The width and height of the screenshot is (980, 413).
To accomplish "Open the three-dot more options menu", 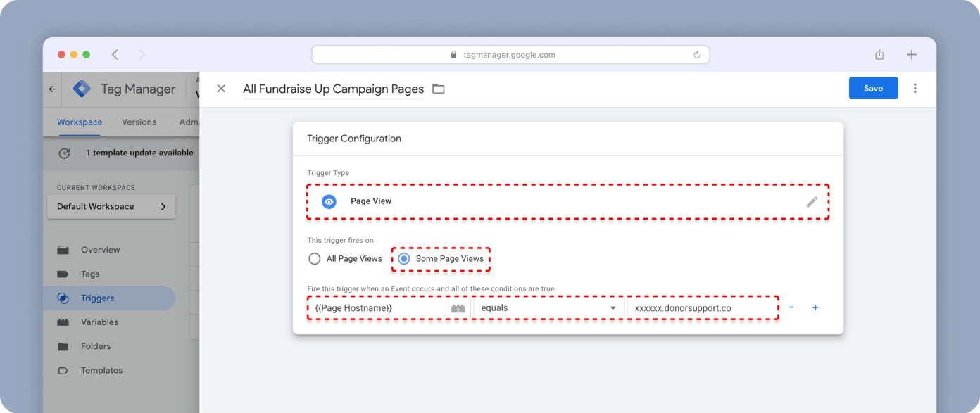I will (915, 89).
